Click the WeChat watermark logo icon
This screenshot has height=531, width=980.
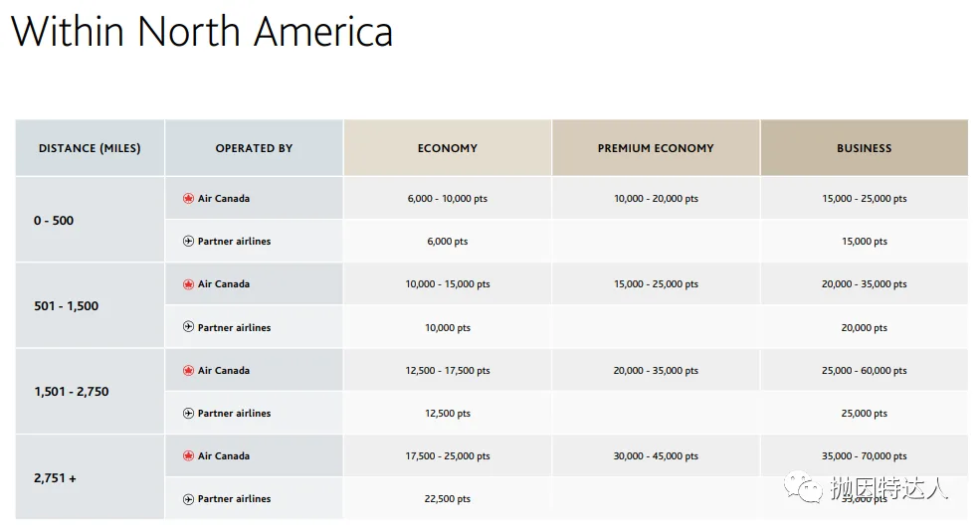pyautogui.click(x=803, y=487)
